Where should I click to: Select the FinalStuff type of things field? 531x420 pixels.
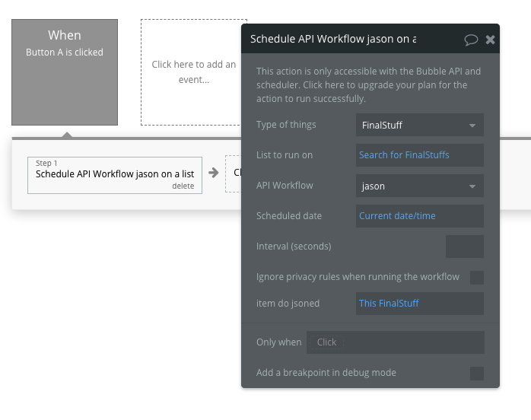[420, 125]
